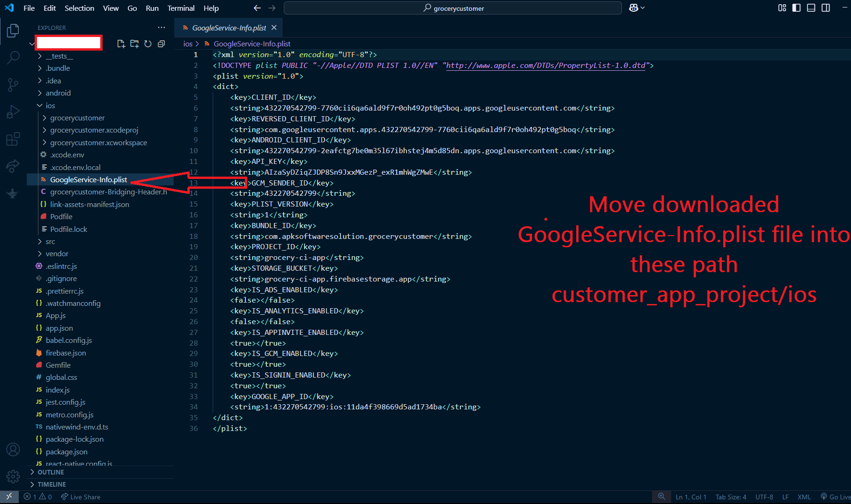851x504 pixels.
Task: Toggle the primary side bar
Action: point(797,8)
